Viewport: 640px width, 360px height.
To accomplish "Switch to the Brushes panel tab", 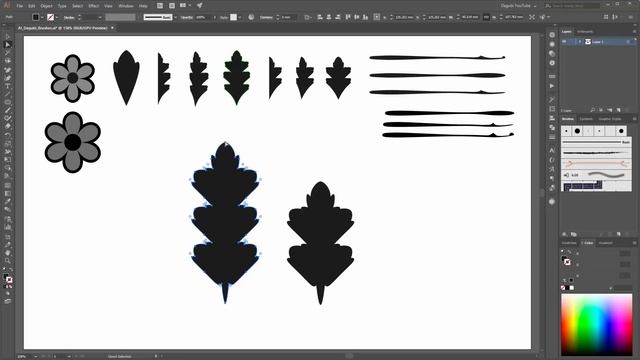I will 568,119.
